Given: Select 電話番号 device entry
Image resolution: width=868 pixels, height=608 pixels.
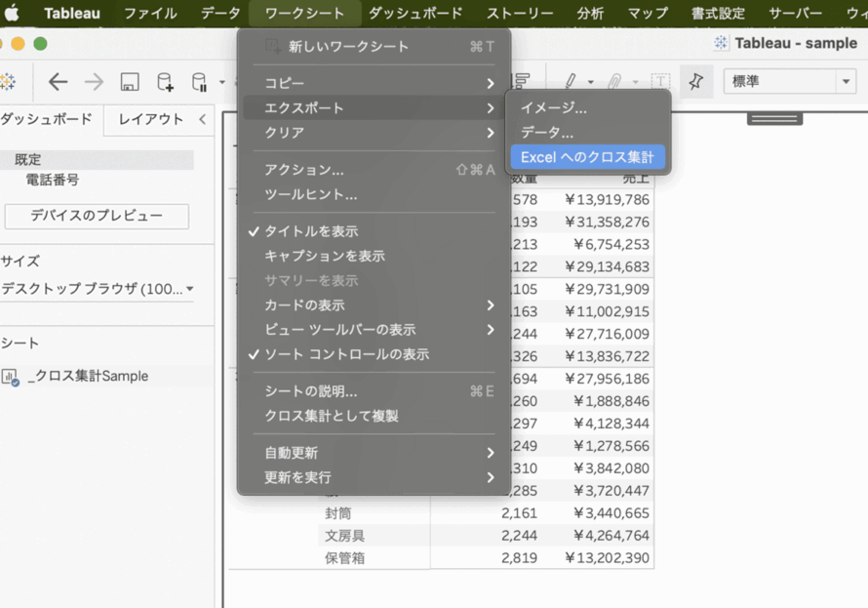Looking at the screenshot, I should (x=53, y=180).
